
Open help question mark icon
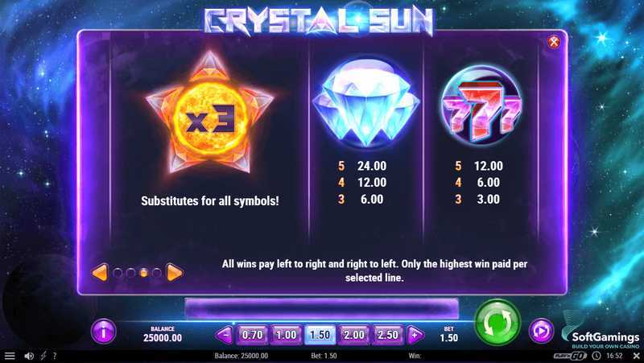click(55, 356)
